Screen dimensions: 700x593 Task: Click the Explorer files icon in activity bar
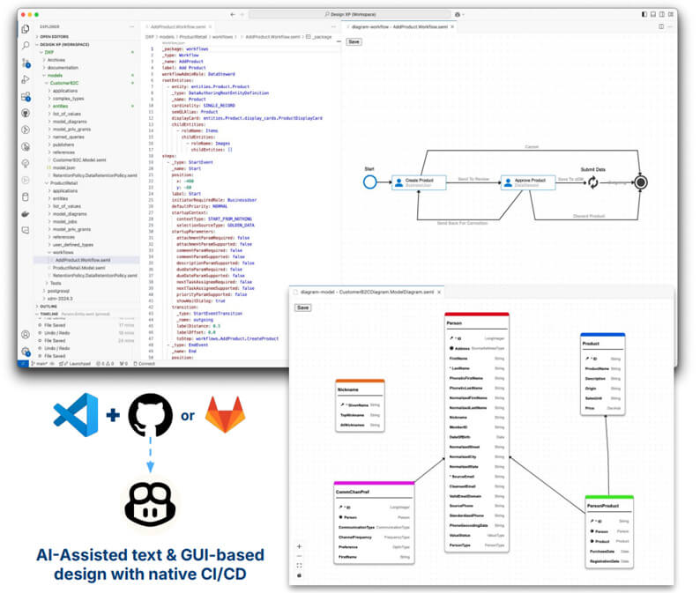pos(26,27)
